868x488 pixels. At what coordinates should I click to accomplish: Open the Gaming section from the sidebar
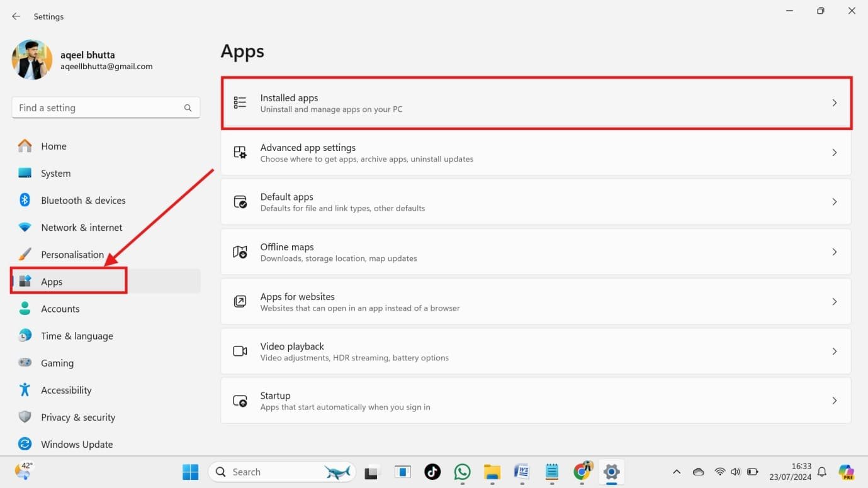[x=57, y=363]
